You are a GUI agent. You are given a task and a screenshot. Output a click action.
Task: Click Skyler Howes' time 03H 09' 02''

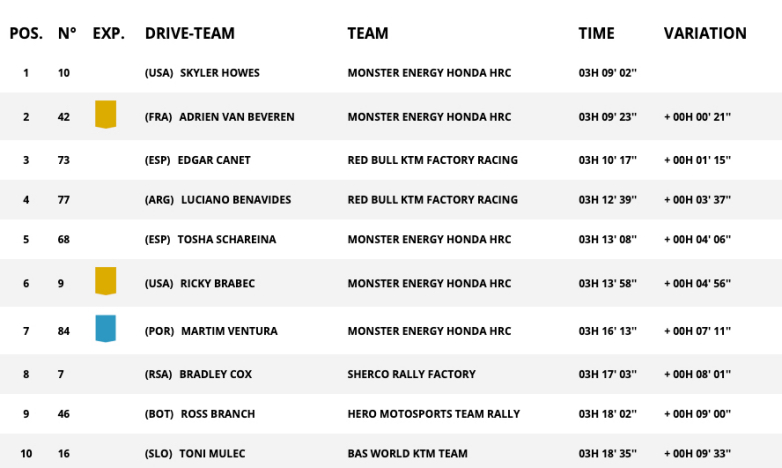[x=608, y=73]
